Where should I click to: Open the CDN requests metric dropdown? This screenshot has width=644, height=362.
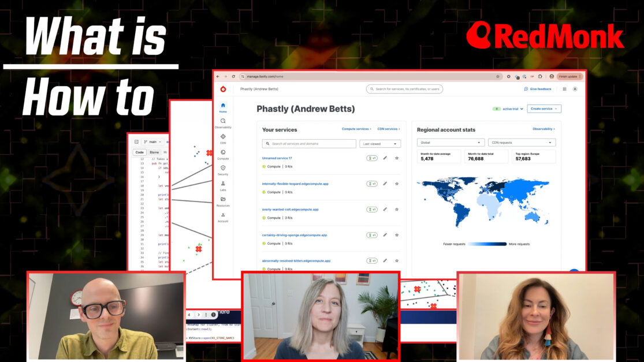(x=522, y=143)
